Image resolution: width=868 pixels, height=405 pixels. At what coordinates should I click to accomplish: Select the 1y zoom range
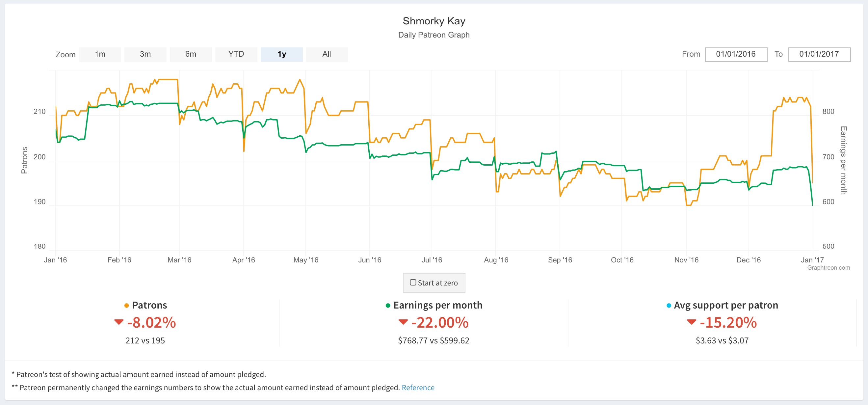coord(282,54)
